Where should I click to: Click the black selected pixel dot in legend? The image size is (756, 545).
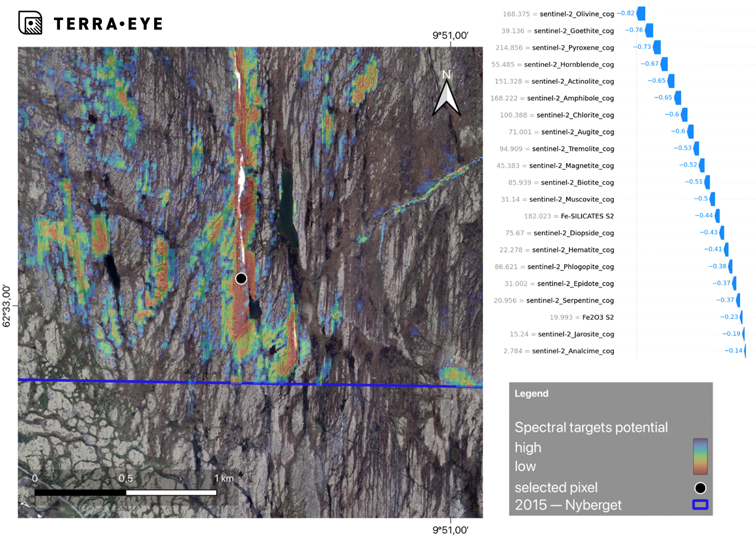[700, 488]
